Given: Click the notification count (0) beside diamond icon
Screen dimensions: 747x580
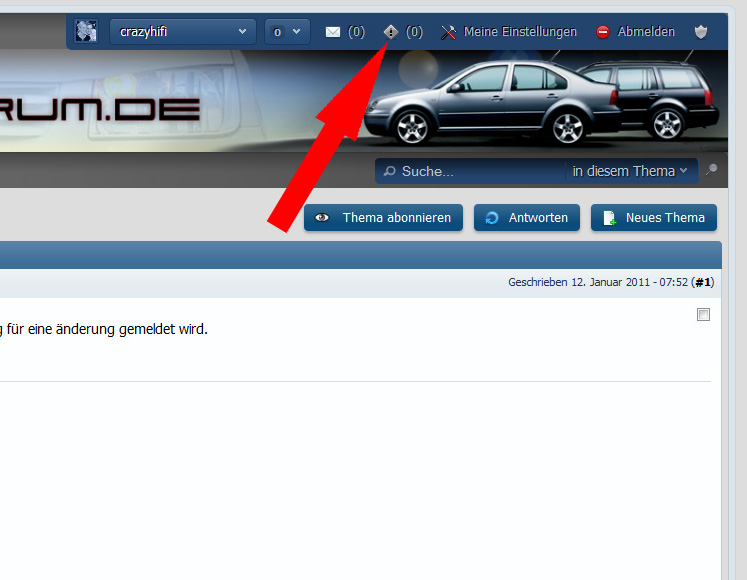Looking at the screenshot, I should (x=414, y=32).
